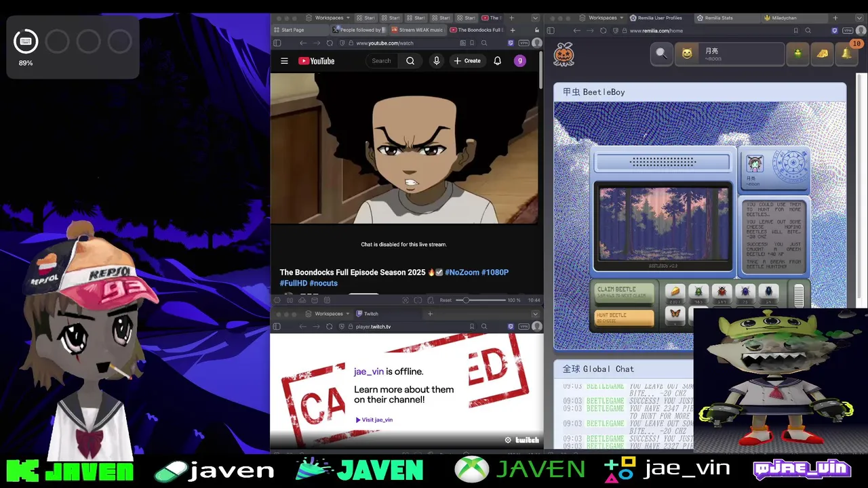The image size is (868, 488).
Task: Open the Remilia notification bell with 10 badge
Action: click(848, 53)
